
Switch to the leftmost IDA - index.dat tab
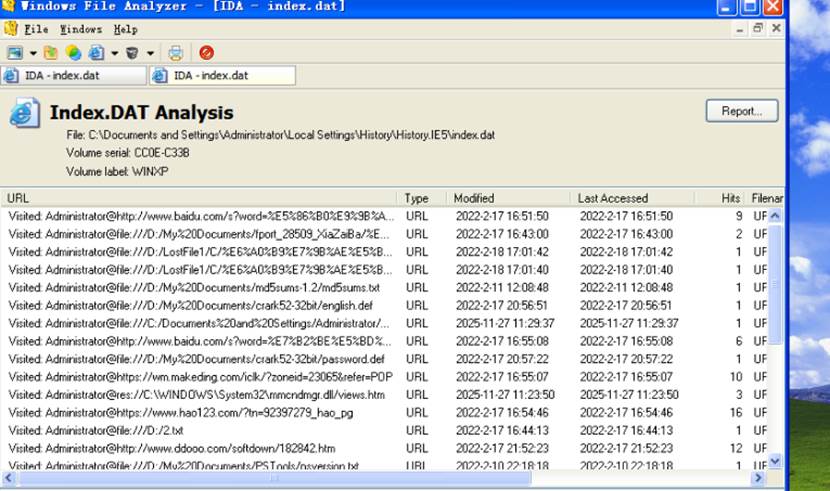click(x=74, y=75)
